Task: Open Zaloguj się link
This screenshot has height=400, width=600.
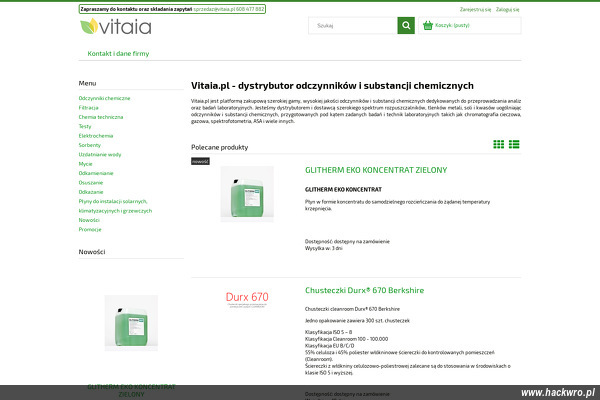Action: [507, 10]
